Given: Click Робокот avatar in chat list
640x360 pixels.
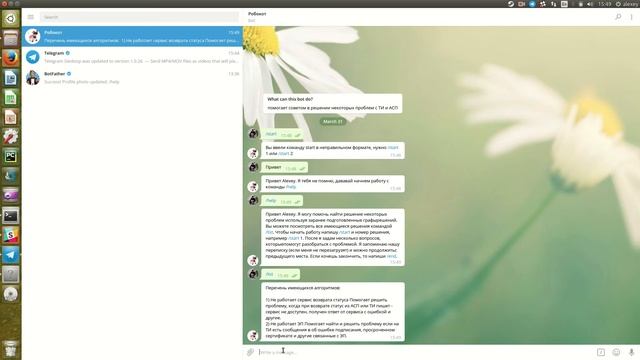Looking at the screenshot, I should (x=33, y=36).
